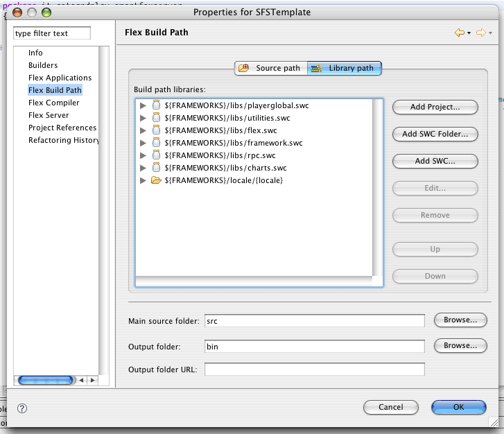Click the Source path tab folder icon
The height and width of the screenshot is (434, 504).
pyautogui.click(x=243, y=68)
